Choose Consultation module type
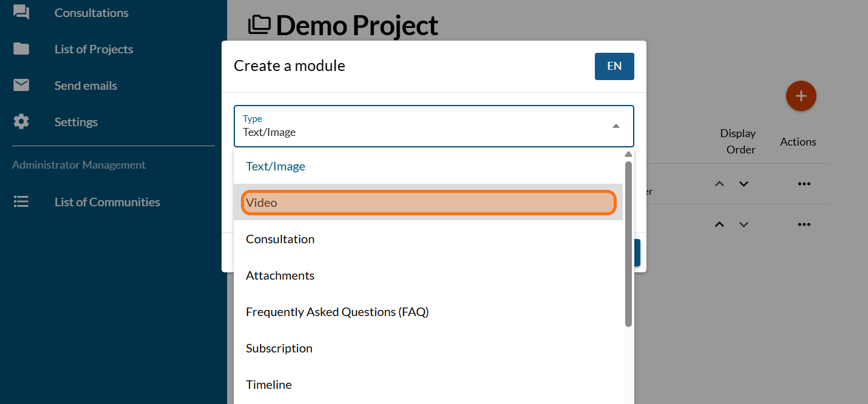This screenshot has width=868, height=404. coord(280,239)
